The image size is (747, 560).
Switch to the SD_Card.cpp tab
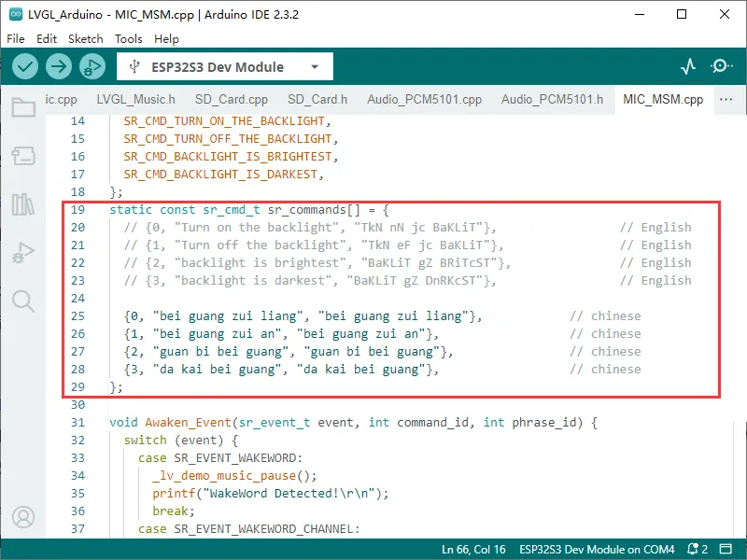pos(231,100)
